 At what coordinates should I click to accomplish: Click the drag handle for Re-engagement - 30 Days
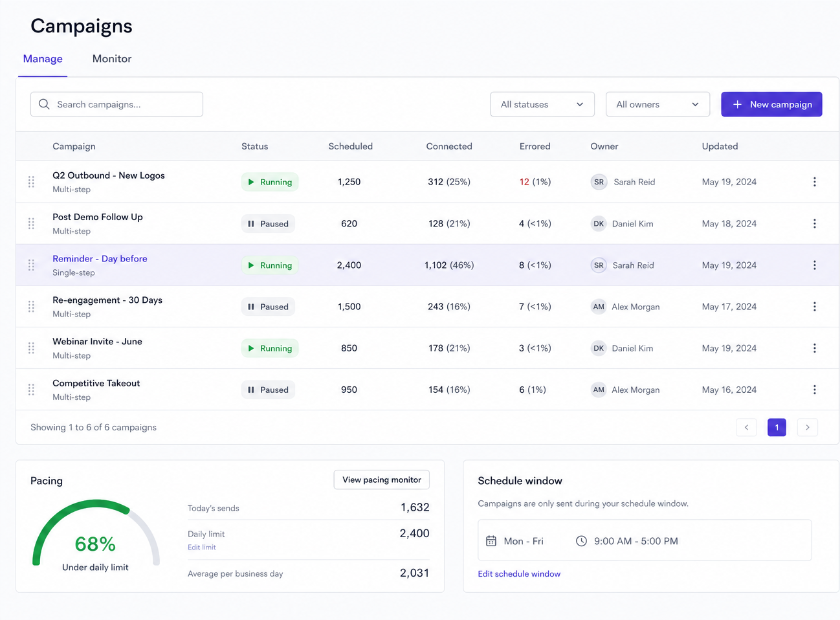tap(31, 306)
